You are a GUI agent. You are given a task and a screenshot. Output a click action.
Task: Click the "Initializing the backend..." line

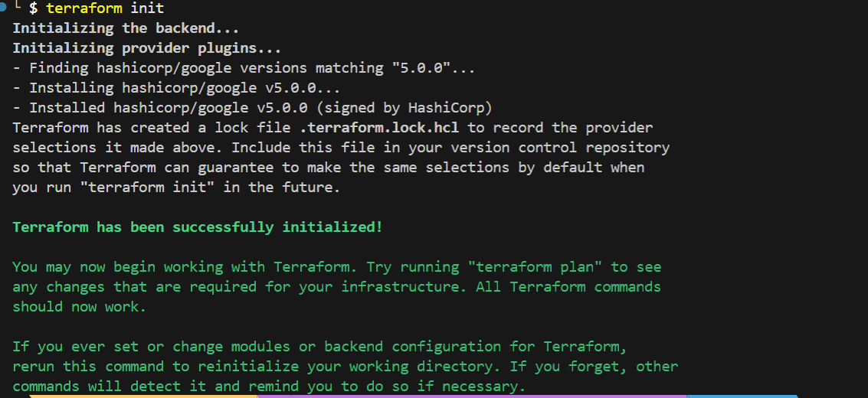[x=126, y=28]
